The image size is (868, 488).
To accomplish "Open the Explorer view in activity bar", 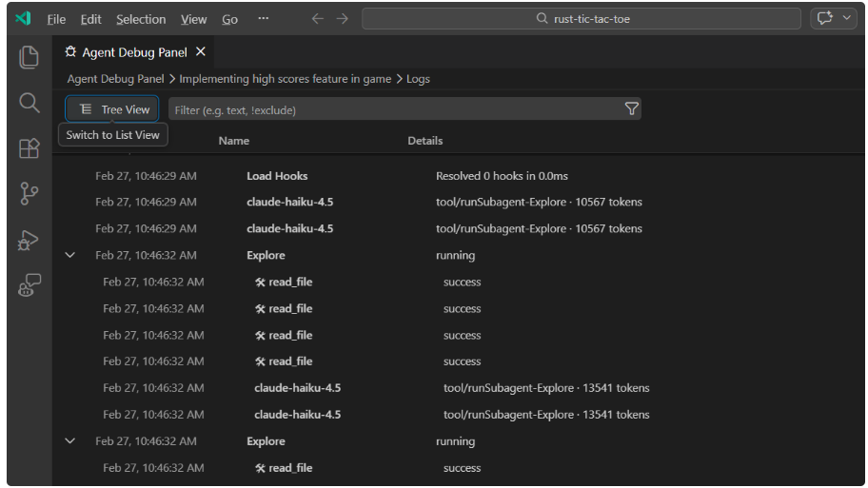I will click(29, 57).
